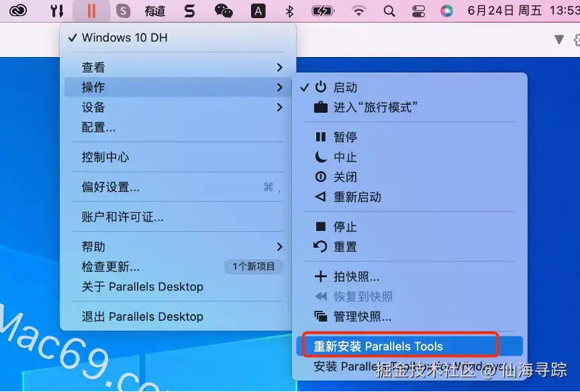The height and width of the screenshot is (392, 580).
Task: Click the Parallels Desktop menu bar icon
Action: [x=91, y=11]
